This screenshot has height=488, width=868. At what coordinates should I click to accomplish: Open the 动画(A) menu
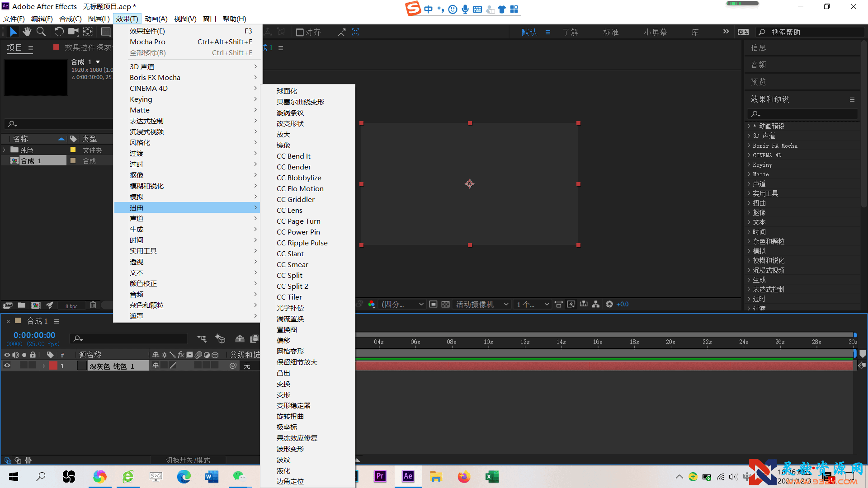coord(156,19)
